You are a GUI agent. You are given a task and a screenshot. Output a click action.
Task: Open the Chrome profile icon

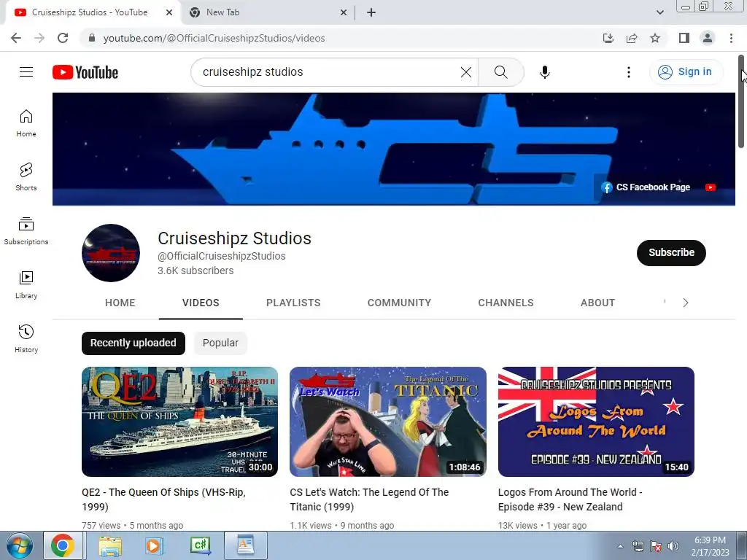pyautogui.click(x=708, y=38)
